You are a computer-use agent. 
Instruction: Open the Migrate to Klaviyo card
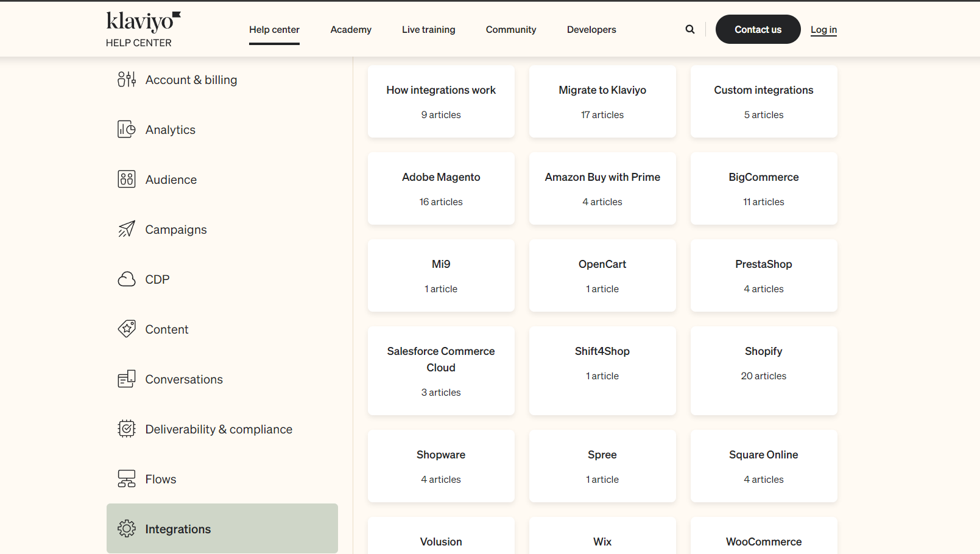tap(602, 102)
